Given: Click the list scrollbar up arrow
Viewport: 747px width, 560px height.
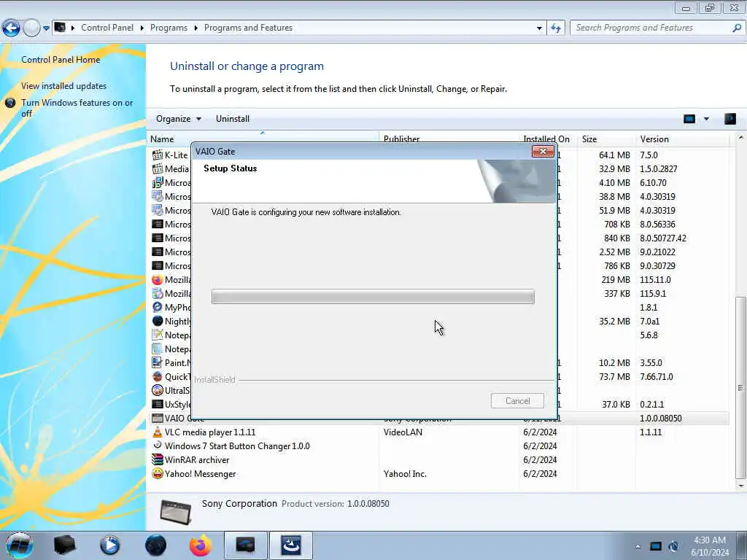Looking at the screenshot, I should pos(740,138).
